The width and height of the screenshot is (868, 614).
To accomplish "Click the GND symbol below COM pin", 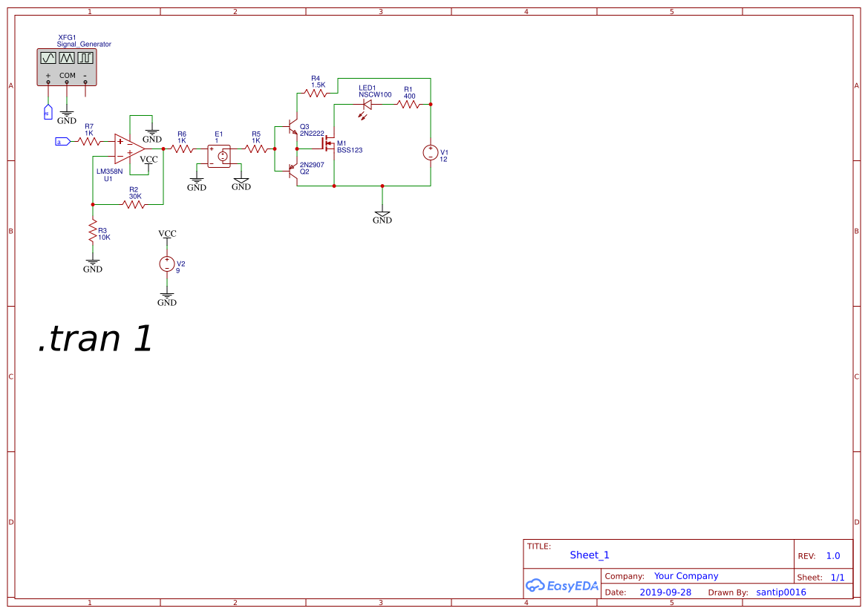I will coord(68,112).
